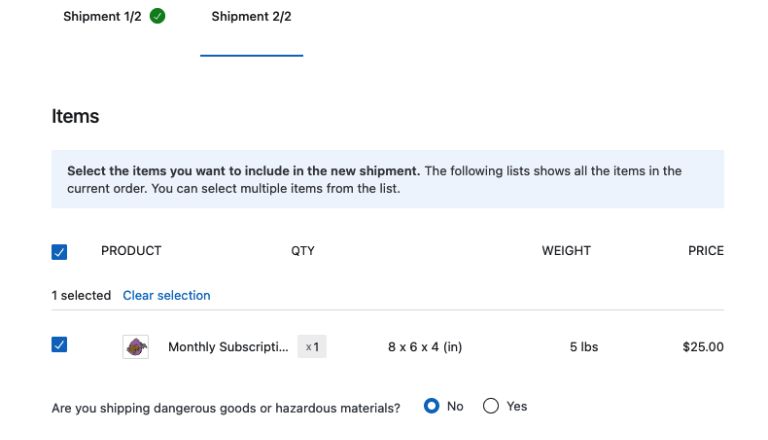Viewport: 768px width, 440px height.
Task: Click the green checkmark on Shipment 1/2
Action: click(x=157, y=16)
